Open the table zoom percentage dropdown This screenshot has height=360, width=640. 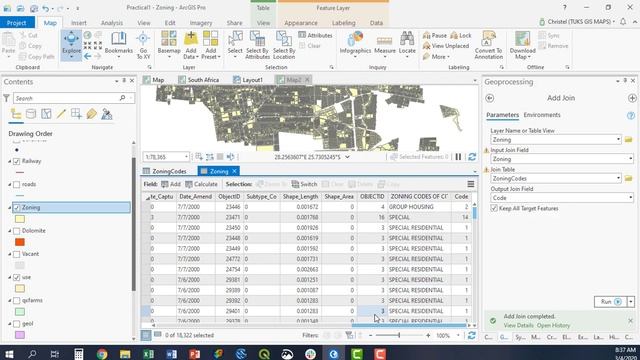point(458,336)
